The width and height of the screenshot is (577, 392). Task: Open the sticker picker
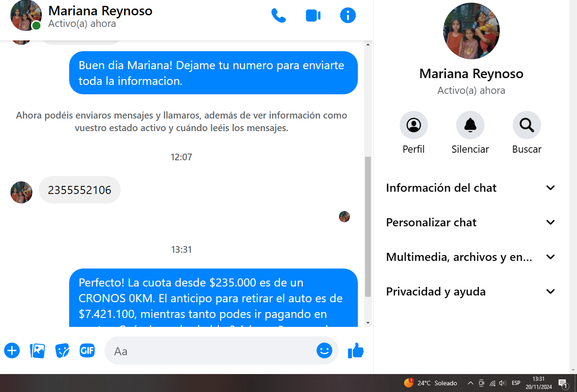[62, 350]
